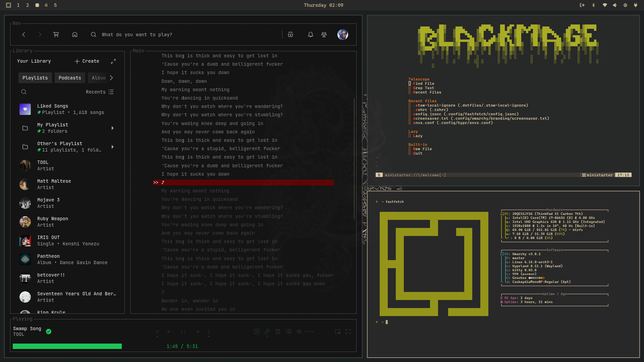Open the shopping cart icon in Nav
This screenshot has height=362, width=644.
coord(56,35)
